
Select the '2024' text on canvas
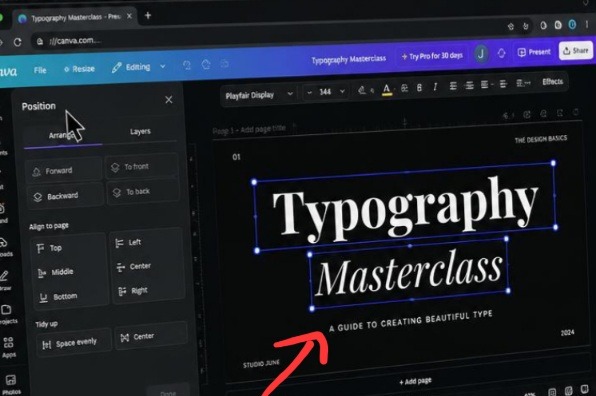(x=567, y=333)
